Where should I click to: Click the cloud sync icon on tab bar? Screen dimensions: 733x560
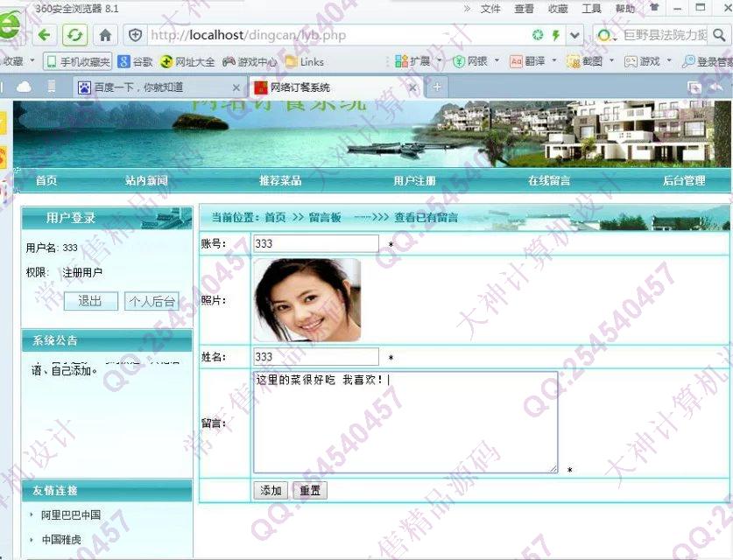pos(24,87)
